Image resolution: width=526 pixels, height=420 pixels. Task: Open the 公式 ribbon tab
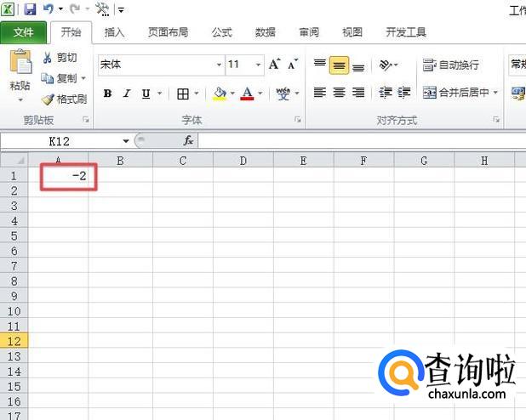coord(222,32)
